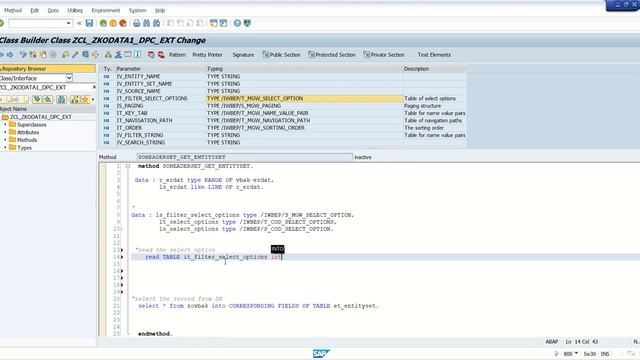Click the 'Ln 14 Col 43' status indicator
The width and height of the screenshot is (640, 360).
[582, 342]
